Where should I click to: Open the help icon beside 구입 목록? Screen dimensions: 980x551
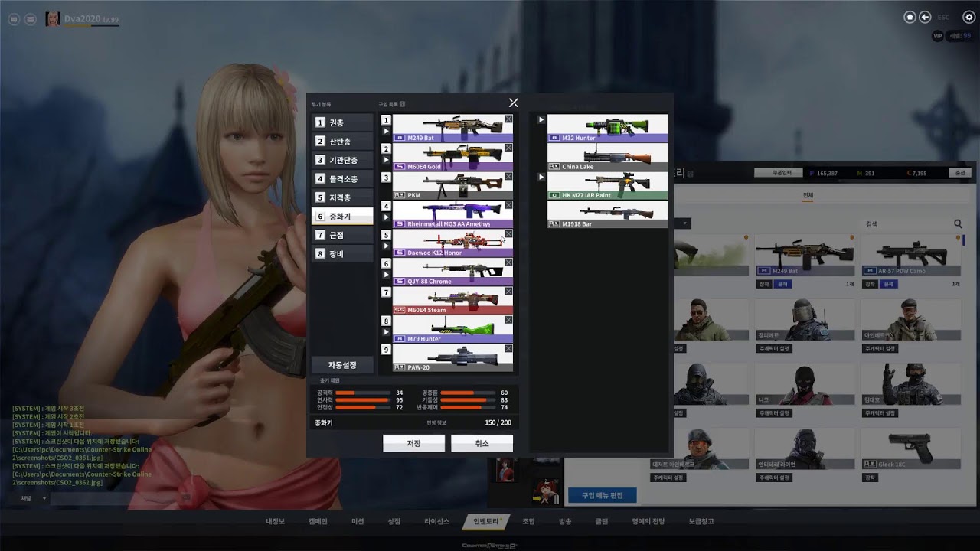pos(402,104)
